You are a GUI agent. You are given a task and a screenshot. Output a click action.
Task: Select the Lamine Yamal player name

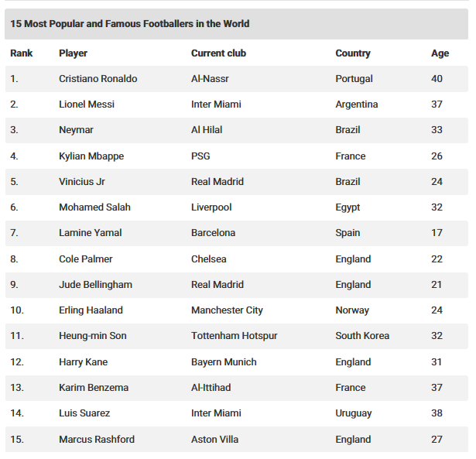click(x=90, y=233)
